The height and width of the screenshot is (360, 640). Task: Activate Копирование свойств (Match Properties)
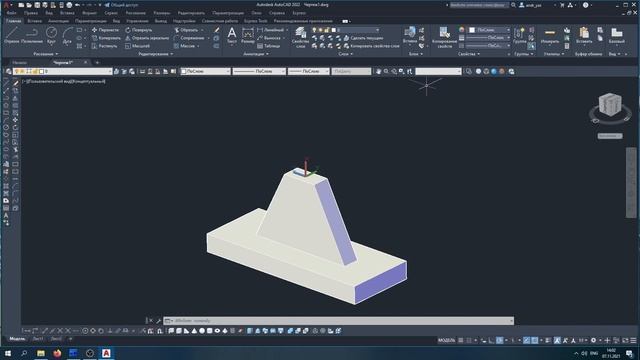tap(444, 37)
